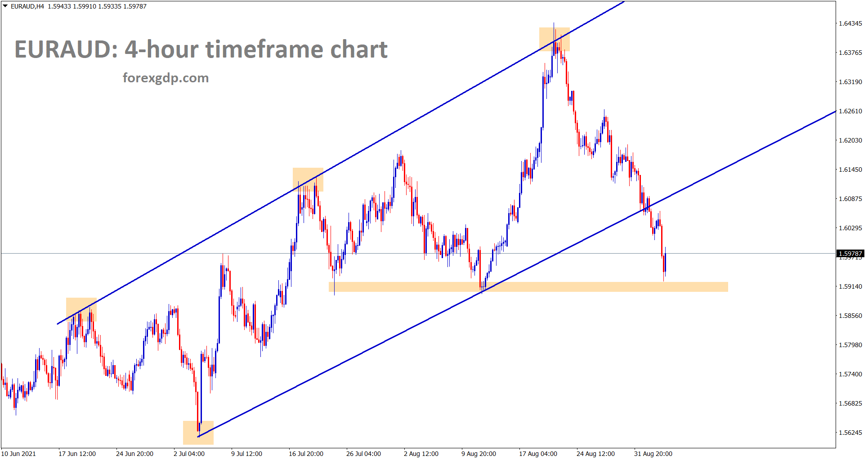Click the 1.57400 price scale label

850,374
